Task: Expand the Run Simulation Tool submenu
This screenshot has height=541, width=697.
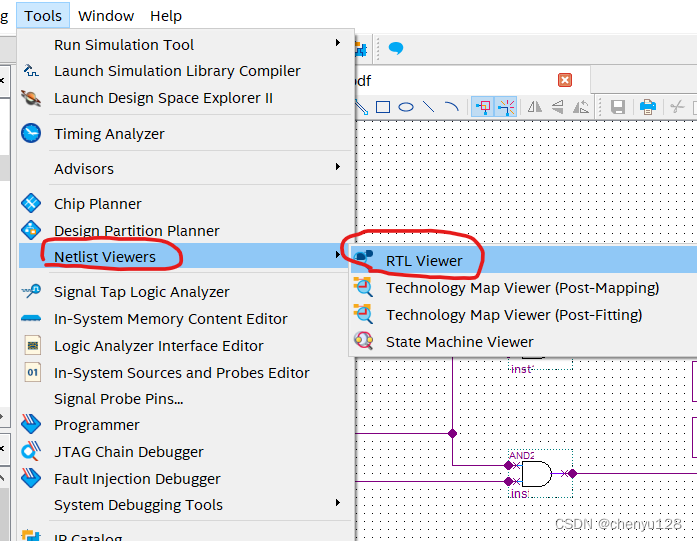Action: (x=186, y=44)
